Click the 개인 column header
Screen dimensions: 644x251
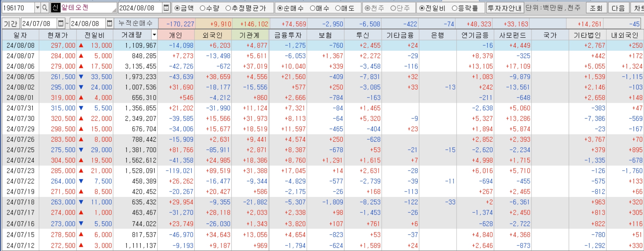176,35
